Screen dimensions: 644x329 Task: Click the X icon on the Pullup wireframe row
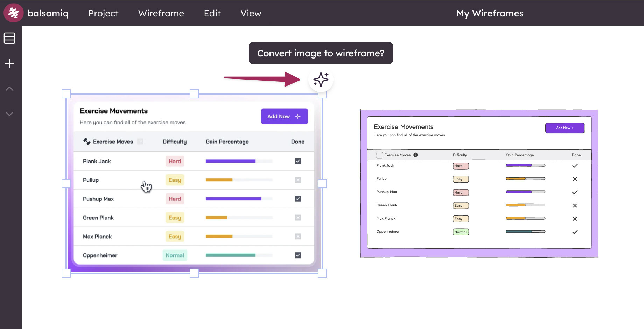[x=575, y=179]
